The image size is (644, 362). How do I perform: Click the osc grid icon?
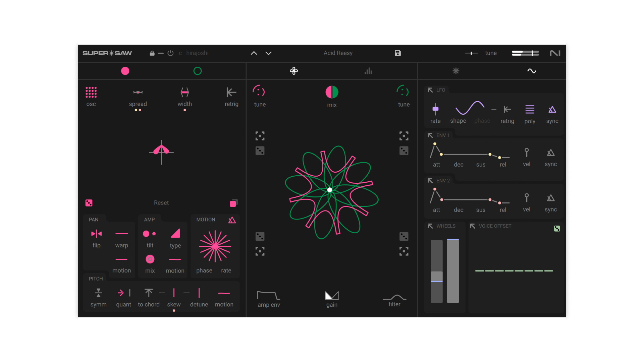coord(91,92)
